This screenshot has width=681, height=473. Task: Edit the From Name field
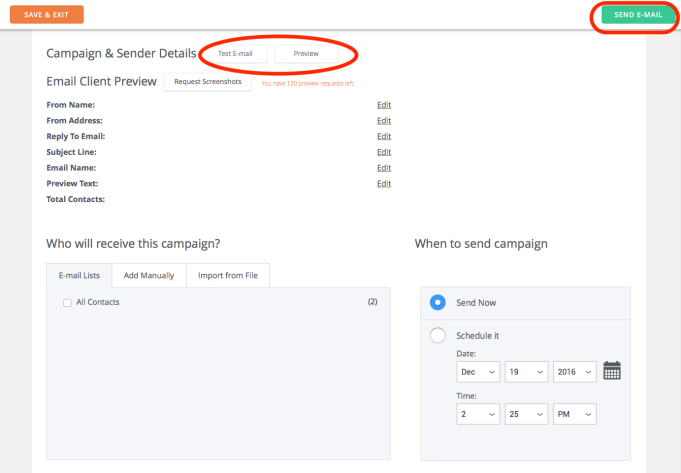[384, 104]
